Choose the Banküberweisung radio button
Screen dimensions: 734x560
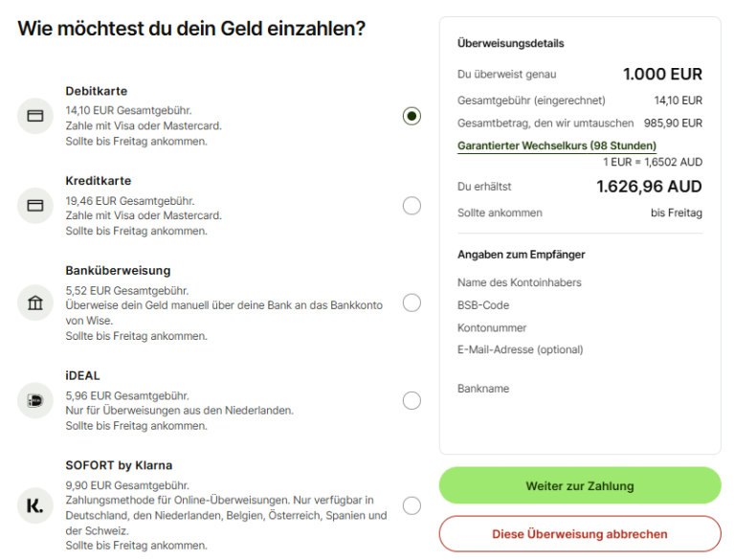(x=411, y=302)
